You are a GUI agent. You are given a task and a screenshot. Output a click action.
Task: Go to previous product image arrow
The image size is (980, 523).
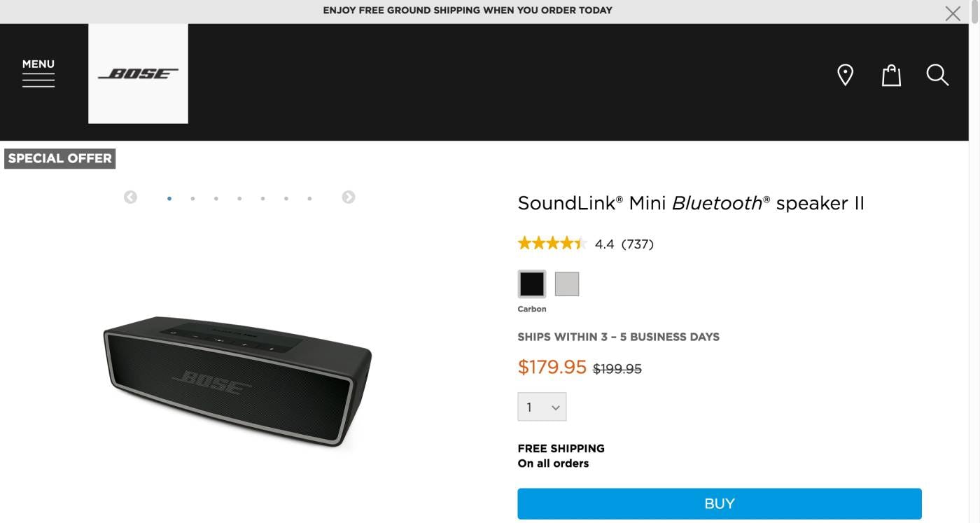(x=130, y=197)
